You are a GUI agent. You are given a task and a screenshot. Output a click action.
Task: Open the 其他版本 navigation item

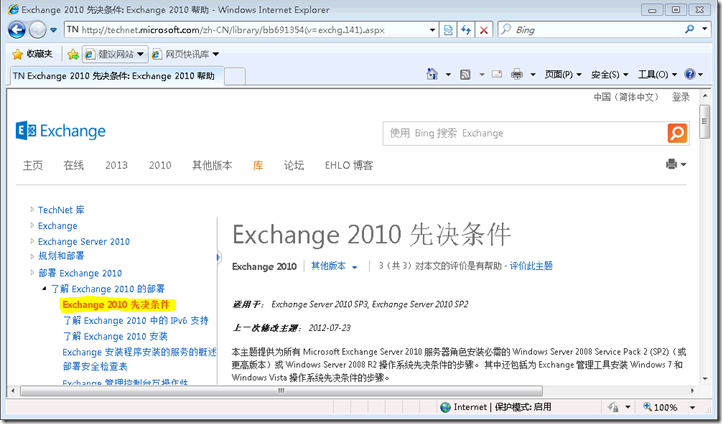point(212,165)
